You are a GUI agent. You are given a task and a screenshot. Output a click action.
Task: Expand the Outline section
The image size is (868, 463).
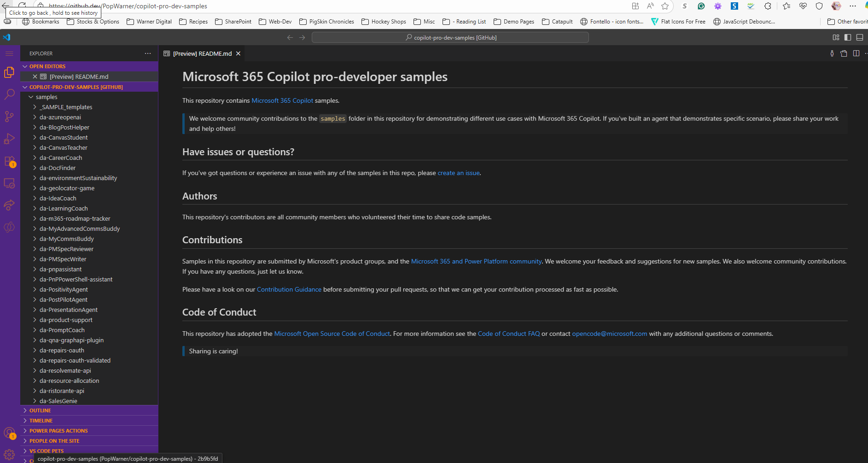coord(89,410)
